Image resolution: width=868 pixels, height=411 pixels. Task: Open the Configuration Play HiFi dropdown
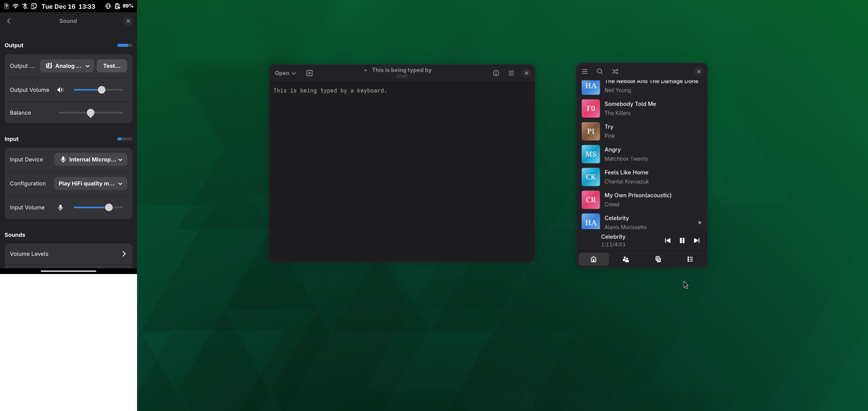pyautogui.click(x=91, y=183)
